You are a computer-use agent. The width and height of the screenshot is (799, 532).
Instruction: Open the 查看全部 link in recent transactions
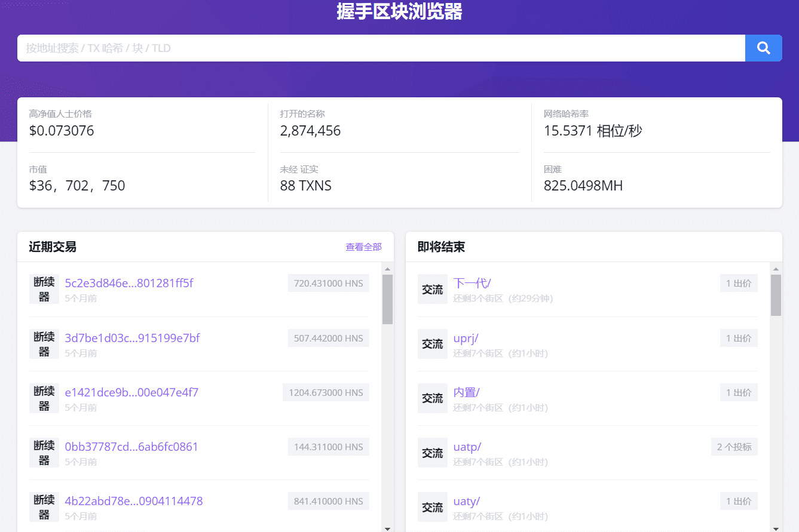[x=363, y=247]
